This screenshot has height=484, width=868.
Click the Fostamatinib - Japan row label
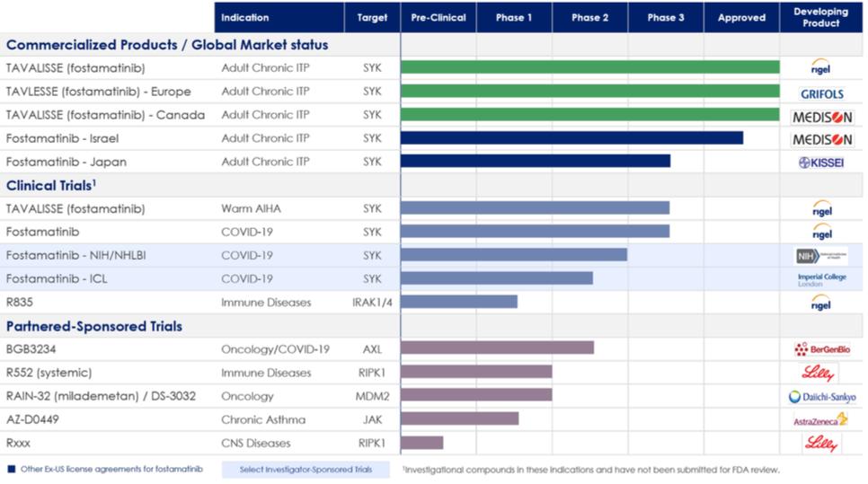pyautogui.click(x=66, y=162)
